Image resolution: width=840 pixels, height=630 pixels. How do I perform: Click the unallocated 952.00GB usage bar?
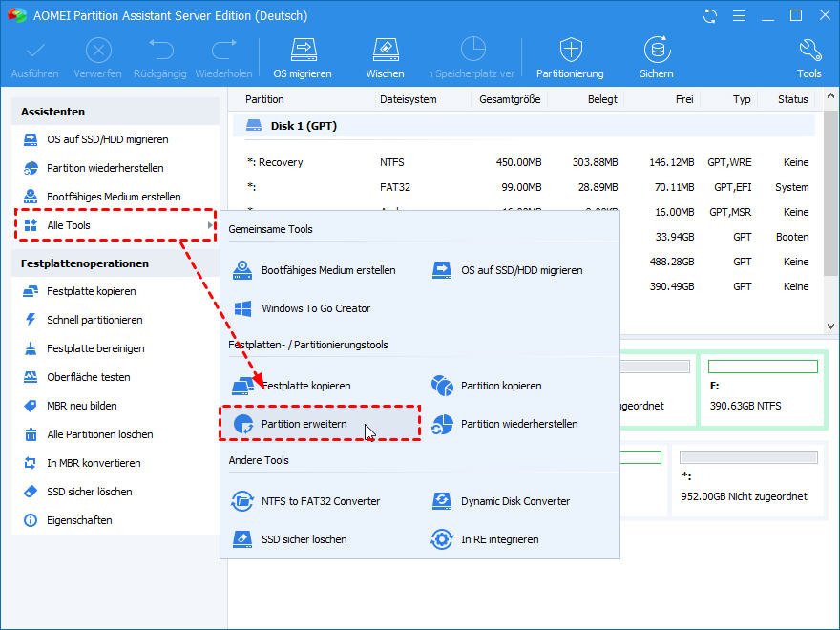[x=748, y=457]
